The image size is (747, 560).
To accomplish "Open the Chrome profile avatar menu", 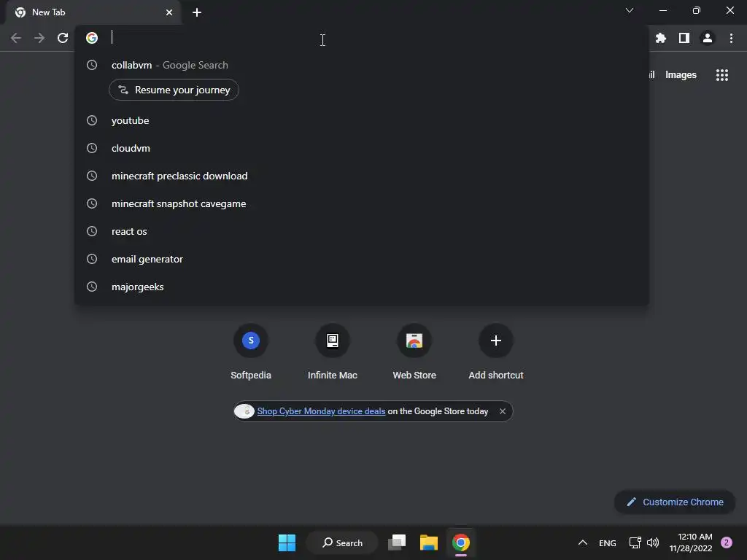I will pos(708,38).
